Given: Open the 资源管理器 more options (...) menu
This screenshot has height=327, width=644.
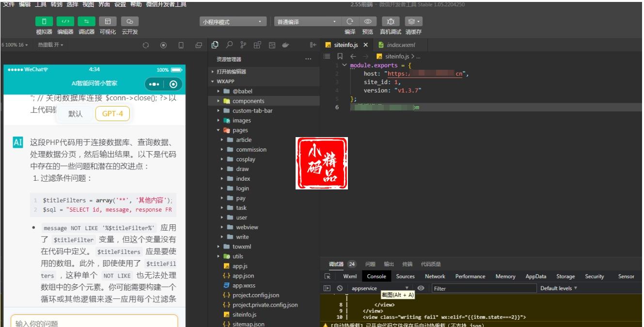Looking at the screenshot, I should 308,59.
